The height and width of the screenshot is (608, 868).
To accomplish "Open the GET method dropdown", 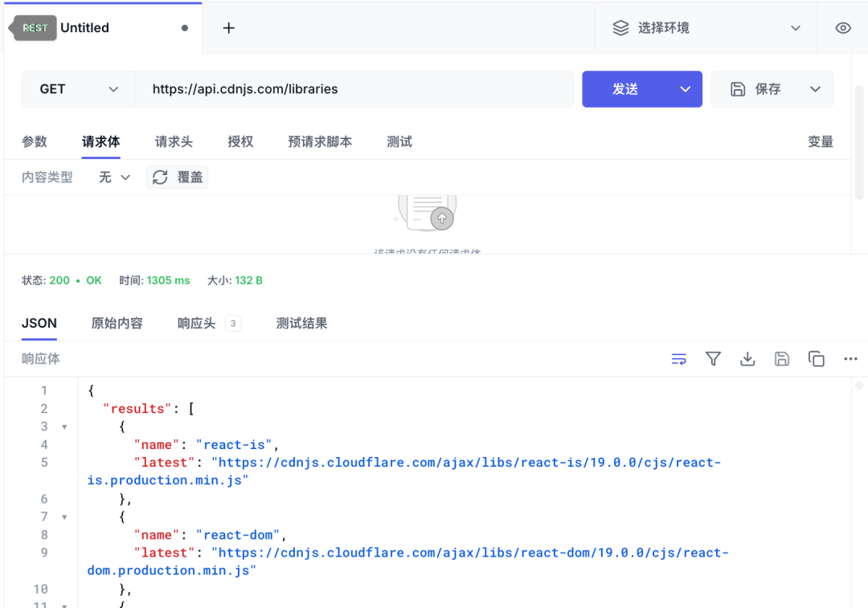I will [78, 89].
